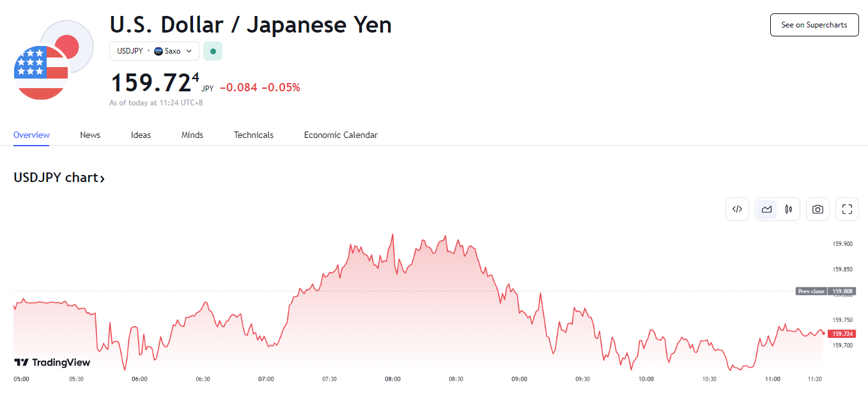868x396 pixels.
Task: Open the chart in fullscreen mode
Action: 848,209
